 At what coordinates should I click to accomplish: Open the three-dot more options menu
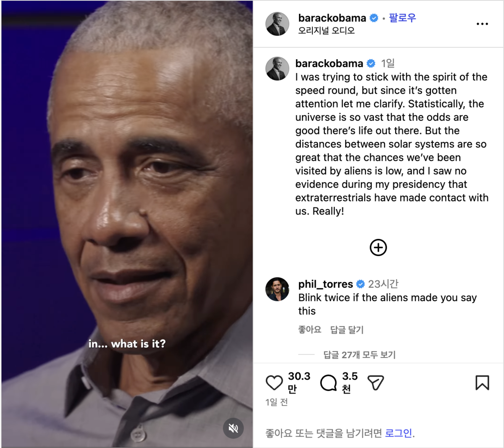click(x=482, y=24)
